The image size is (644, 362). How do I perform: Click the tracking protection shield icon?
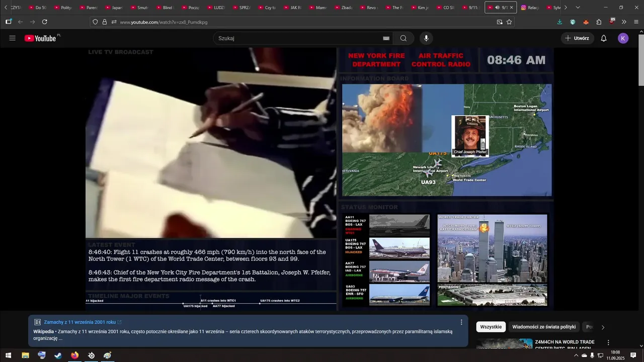[95, 22]
